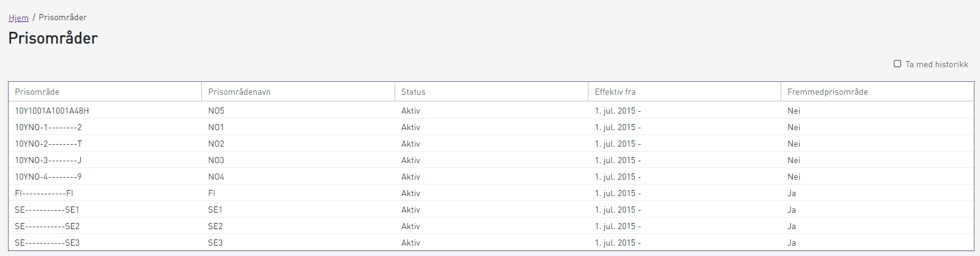The image size is (980, 256).
Task: Open the SE-----------SE1 price area row
Action: [x=491, y=210]
